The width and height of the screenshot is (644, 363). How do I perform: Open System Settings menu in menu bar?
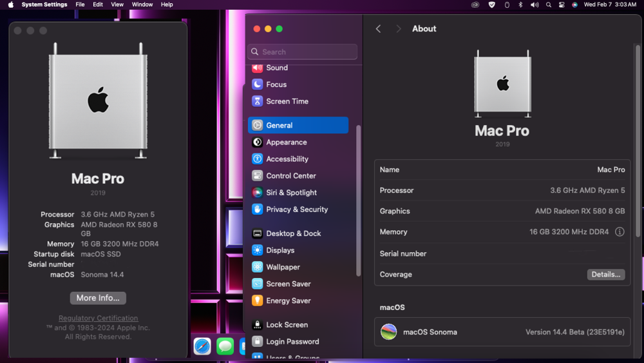click(44, 5)
